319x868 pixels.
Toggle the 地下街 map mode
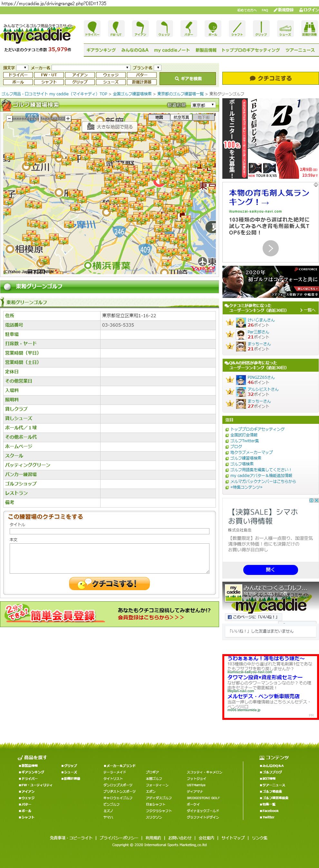point(203,117)
